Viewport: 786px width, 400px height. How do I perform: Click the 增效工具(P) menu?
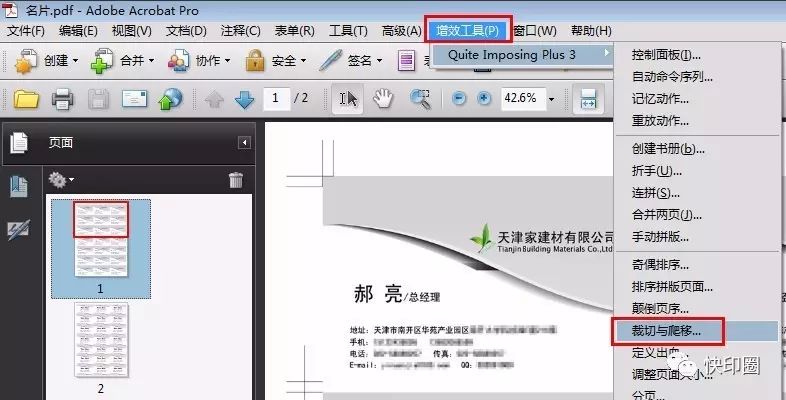point(468,31)
